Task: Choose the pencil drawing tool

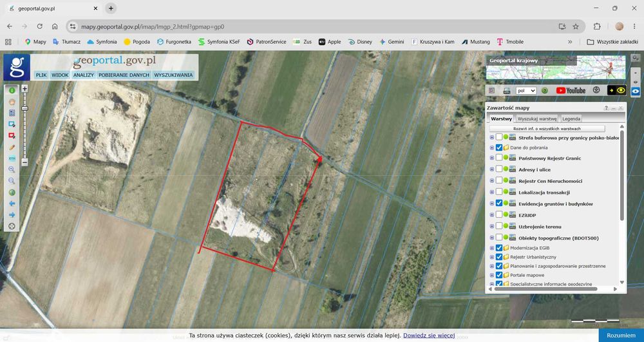Action: click(12, 147)
